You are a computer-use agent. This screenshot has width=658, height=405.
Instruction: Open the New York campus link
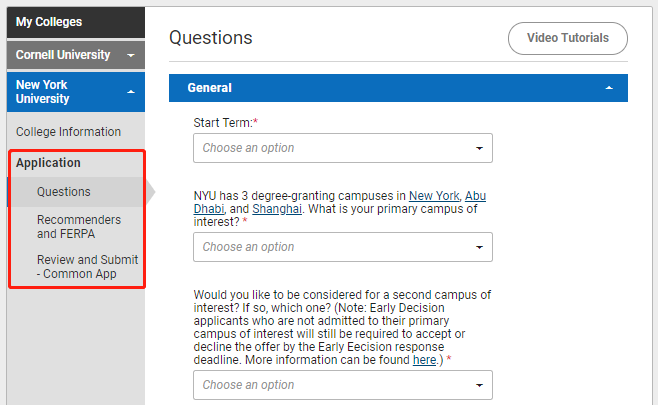[x=434, y=196]
